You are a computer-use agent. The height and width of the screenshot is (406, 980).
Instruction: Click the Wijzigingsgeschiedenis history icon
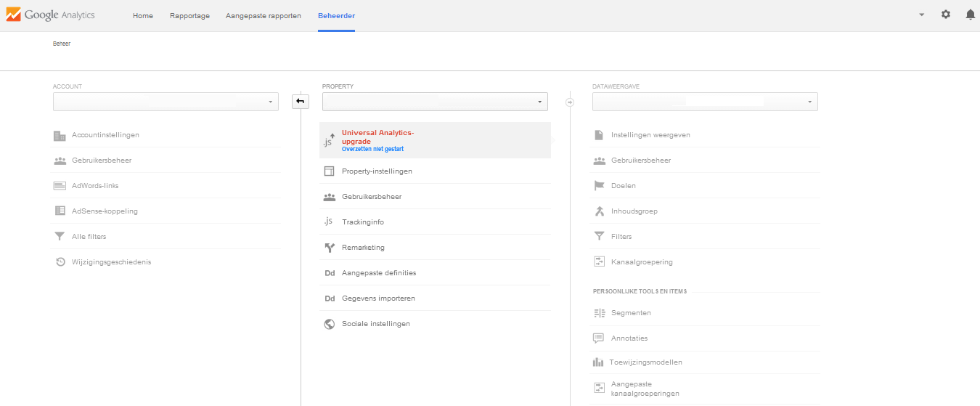click(x=60, y=262)
